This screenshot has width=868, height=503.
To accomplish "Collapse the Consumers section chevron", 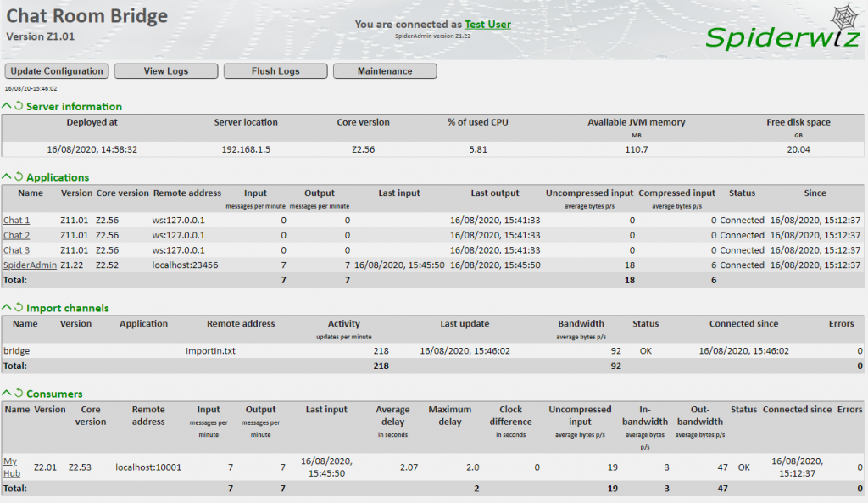I will [x=7, y=394].
